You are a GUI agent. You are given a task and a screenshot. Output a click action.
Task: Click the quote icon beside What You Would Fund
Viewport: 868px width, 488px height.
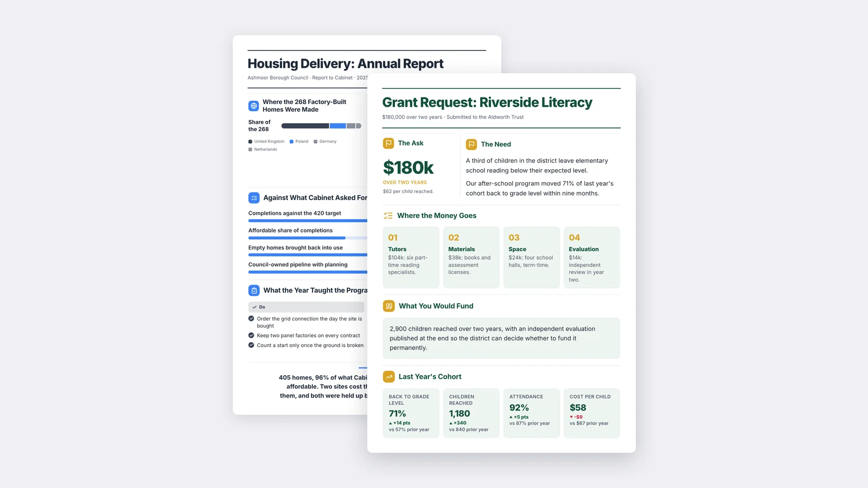pyautogui.click(x=389, y=306)
